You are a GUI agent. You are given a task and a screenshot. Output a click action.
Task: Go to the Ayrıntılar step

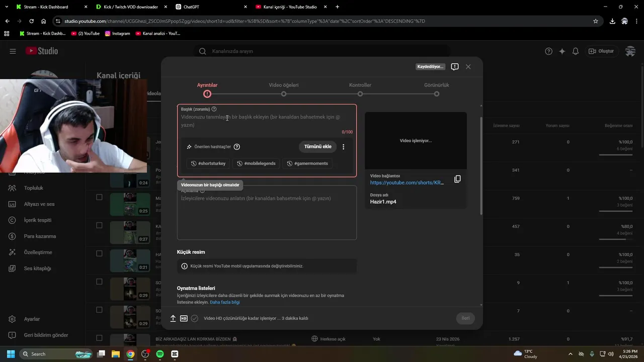(x=207, y=89)
